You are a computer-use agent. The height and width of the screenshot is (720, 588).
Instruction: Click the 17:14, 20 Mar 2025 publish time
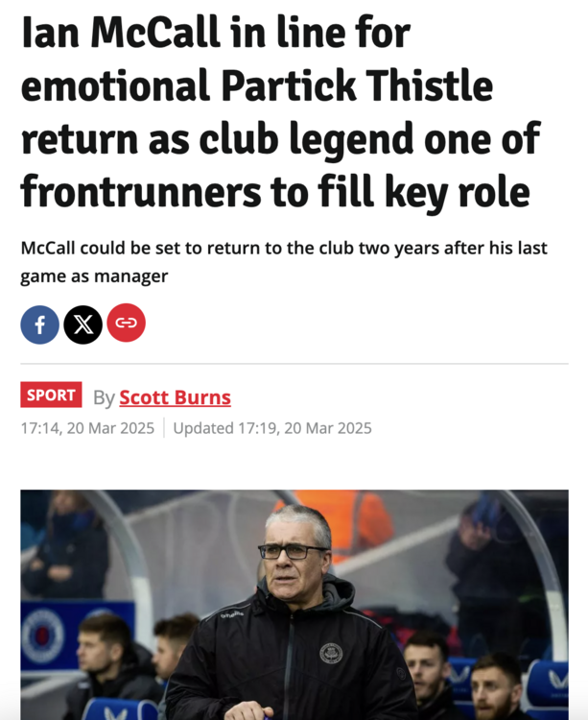(87, 428)
